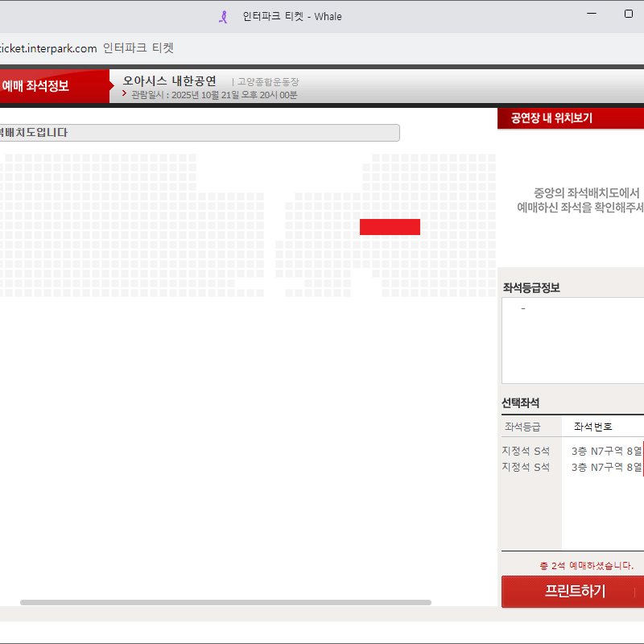Maximize the Whale browser window
This screenshot has height=644, width=644.
(x=629, y=14)
